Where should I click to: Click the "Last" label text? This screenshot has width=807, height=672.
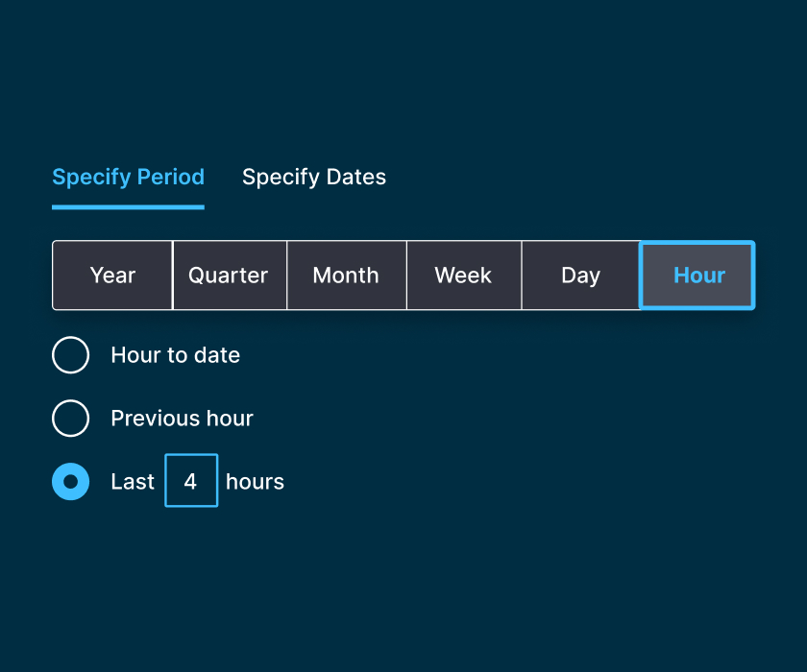[133, 482]
